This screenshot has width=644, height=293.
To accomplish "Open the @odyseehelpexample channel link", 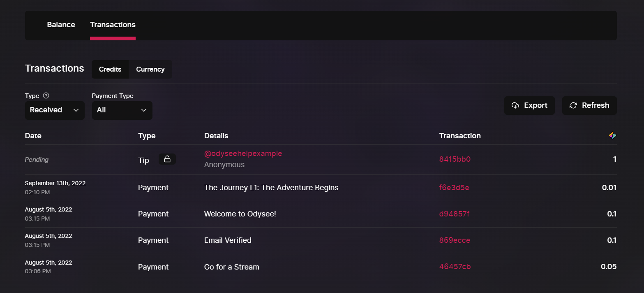I will [x=243, y=153].
